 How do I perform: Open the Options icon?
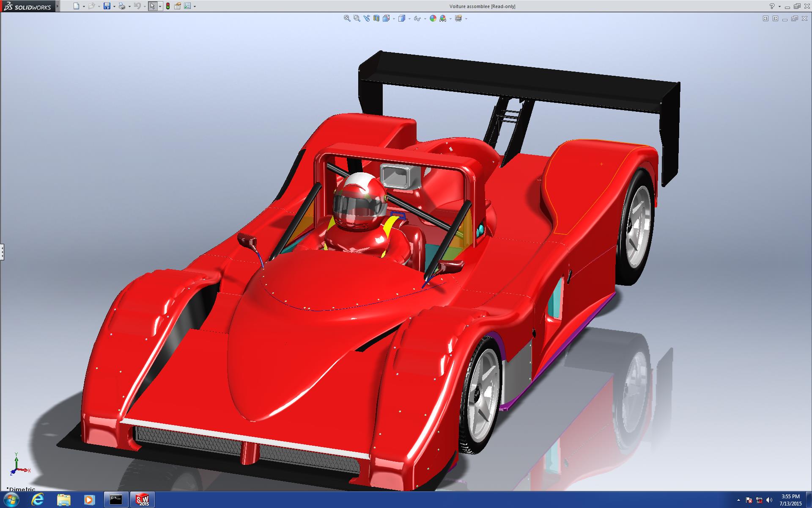(x=187, y=6)
